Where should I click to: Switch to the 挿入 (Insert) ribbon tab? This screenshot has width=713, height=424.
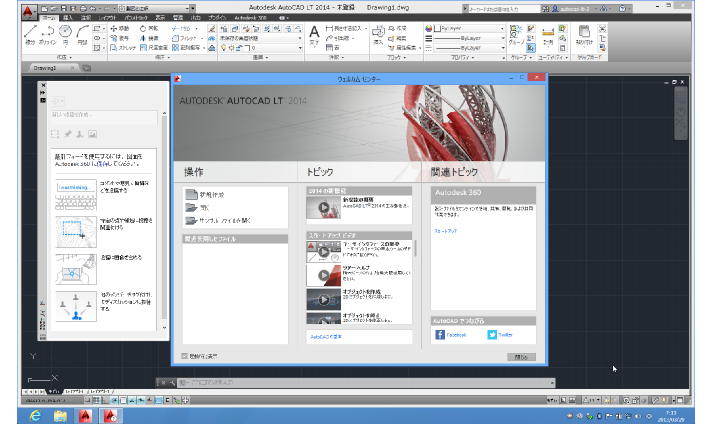point(66,18)
